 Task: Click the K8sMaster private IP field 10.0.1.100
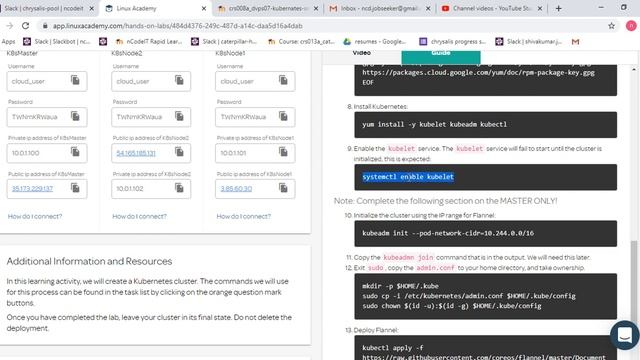[47, 153]
